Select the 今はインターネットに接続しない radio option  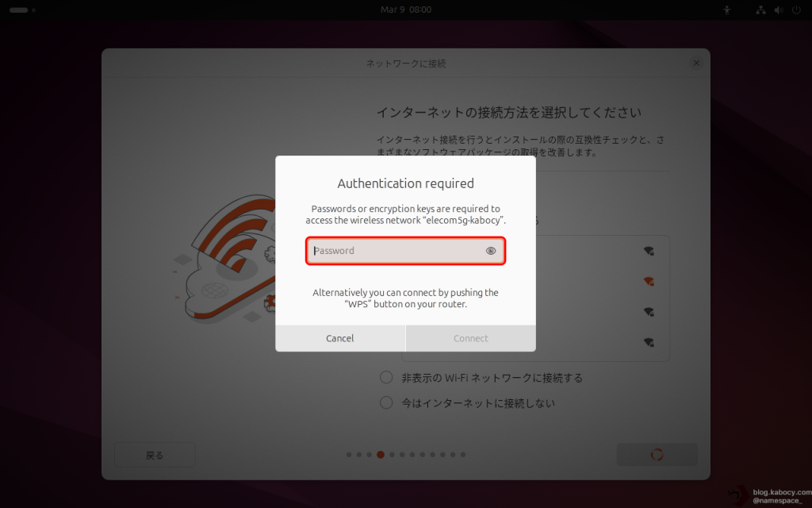386,403
